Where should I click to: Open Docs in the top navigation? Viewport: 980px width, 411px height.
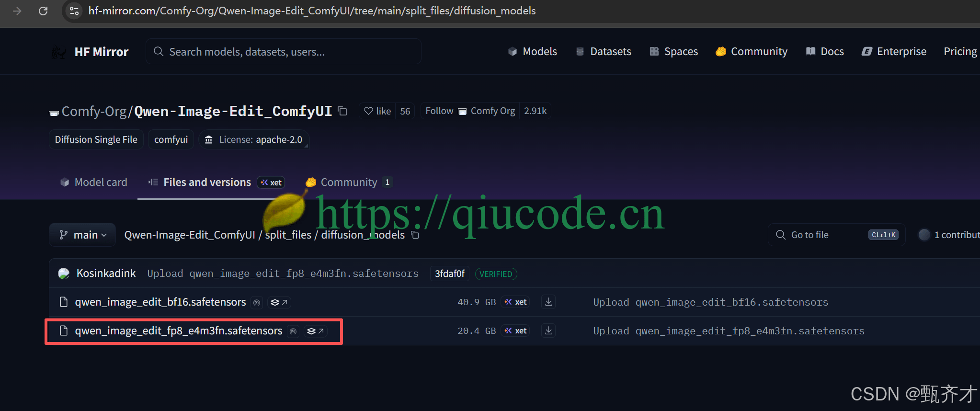tap(825, 51)
